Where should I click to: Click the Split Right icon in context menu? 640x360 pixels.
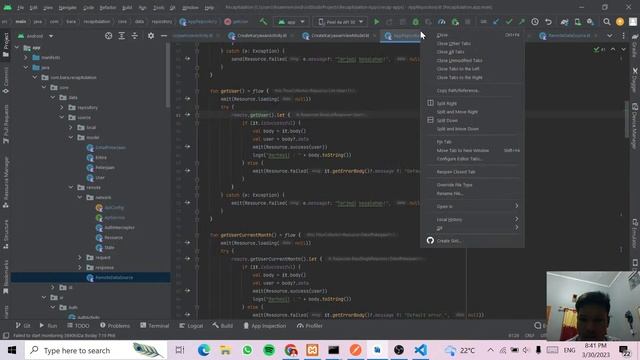click(x=430, y=103)
